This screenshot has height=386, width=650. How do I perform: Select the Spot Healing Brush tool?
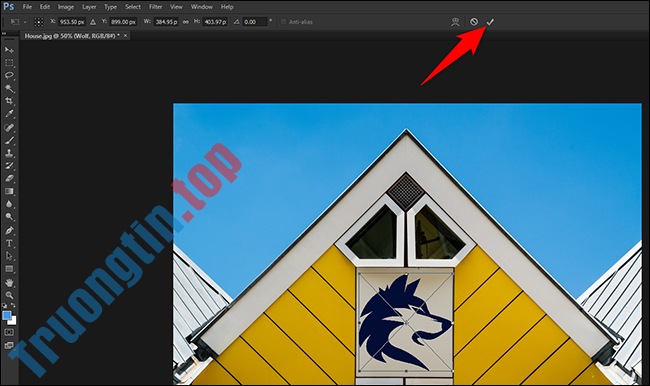[9, 127]
